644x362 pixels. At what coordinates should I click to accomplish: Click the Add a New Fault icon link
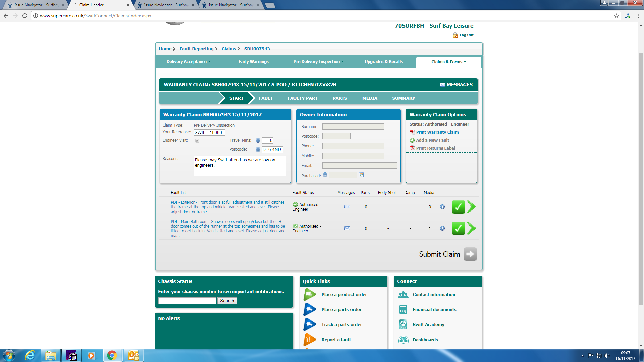pyautogui.click(x=412, y=140)
